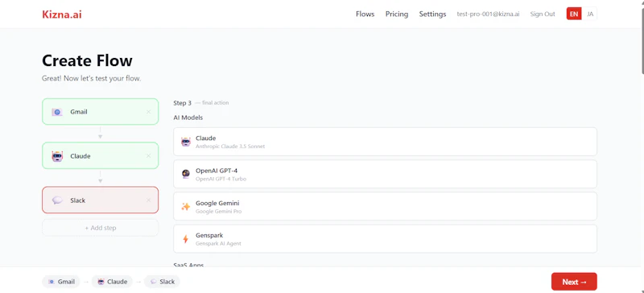Click the "Create Flow" heading
Image resolution: width=644 pixels, height=293 pixels.
point(87,60)
